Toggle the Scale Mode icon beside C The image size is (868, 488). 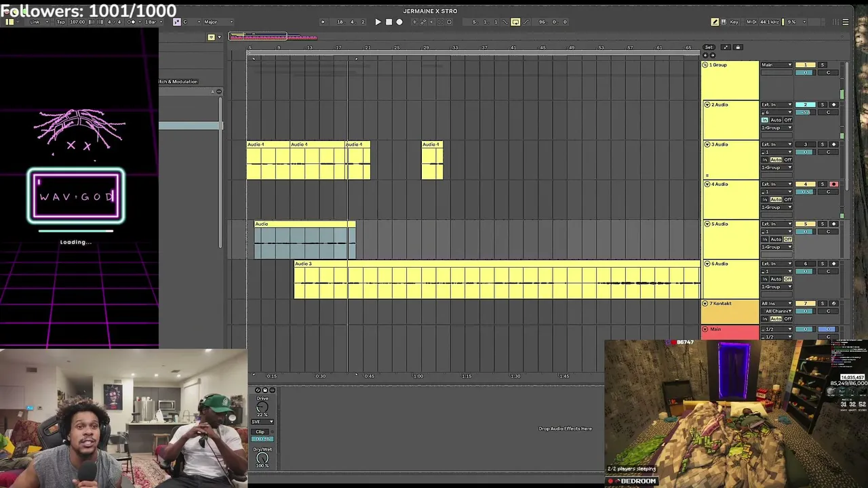pyautogui.click(x=176, y=22)
